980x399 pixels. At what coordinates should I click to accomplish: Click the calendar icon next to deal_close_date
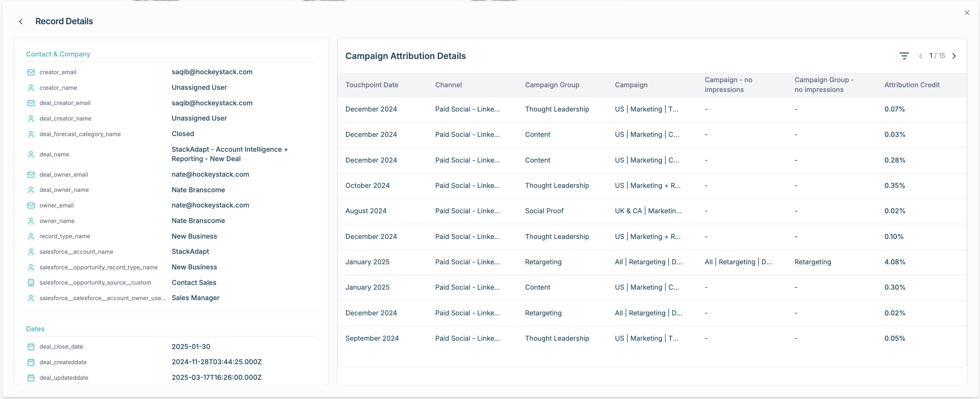point(31,347)
